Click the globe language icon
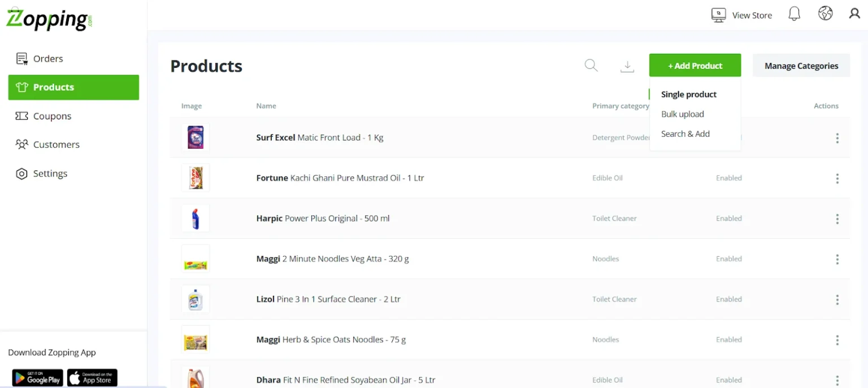868x388 pixels. (826, 14)
